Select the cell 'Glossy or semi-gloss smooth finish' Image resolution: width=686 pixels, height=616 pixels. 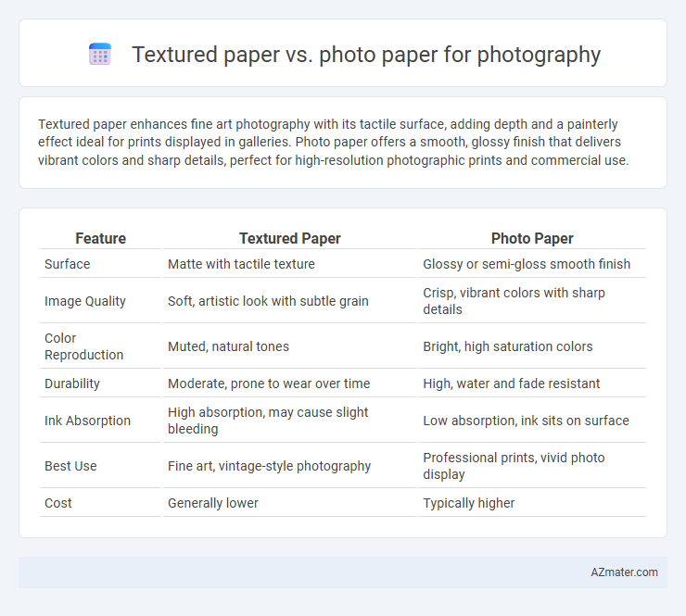click(x=527, y=264)
